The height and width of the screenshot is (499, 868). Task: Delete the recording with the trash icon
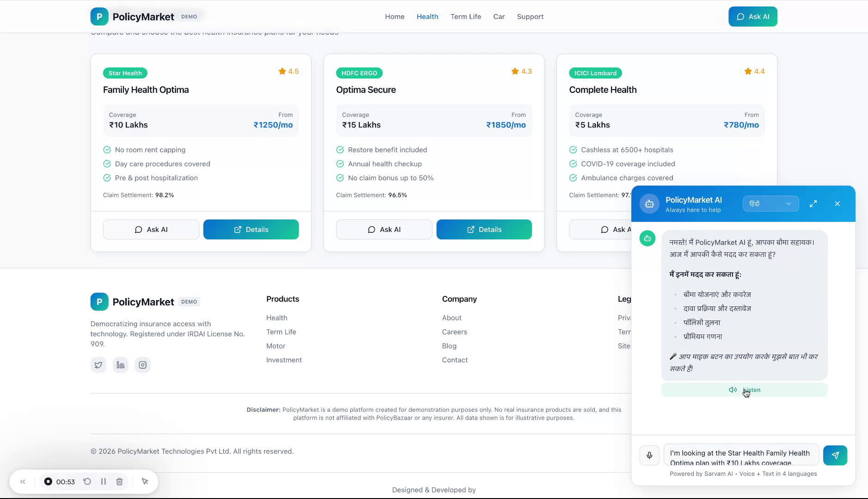[x=119, y=481]
